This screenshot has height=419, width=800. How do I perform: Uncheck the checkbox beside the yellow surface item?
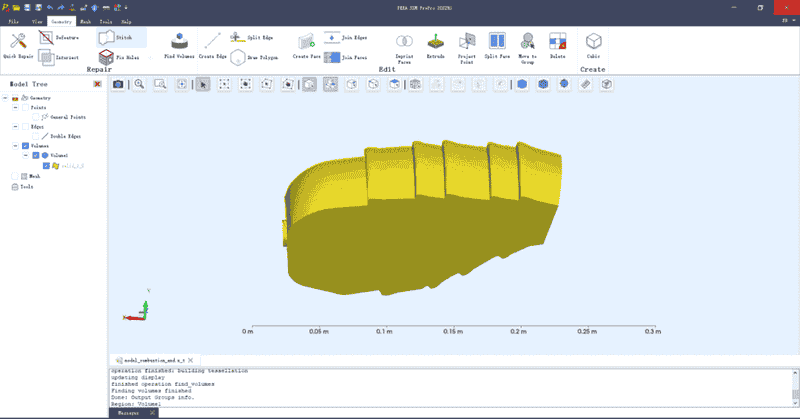point(46,166)
